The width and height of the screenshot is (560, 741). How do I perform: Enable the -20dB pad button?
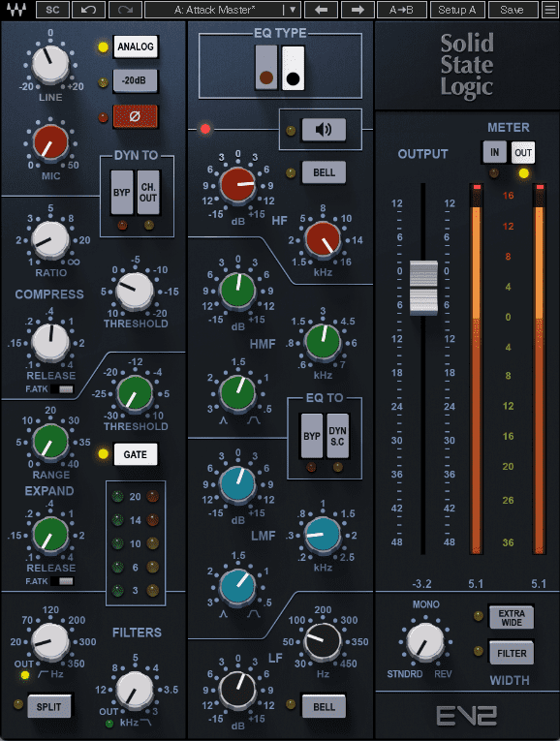(136, 80)
